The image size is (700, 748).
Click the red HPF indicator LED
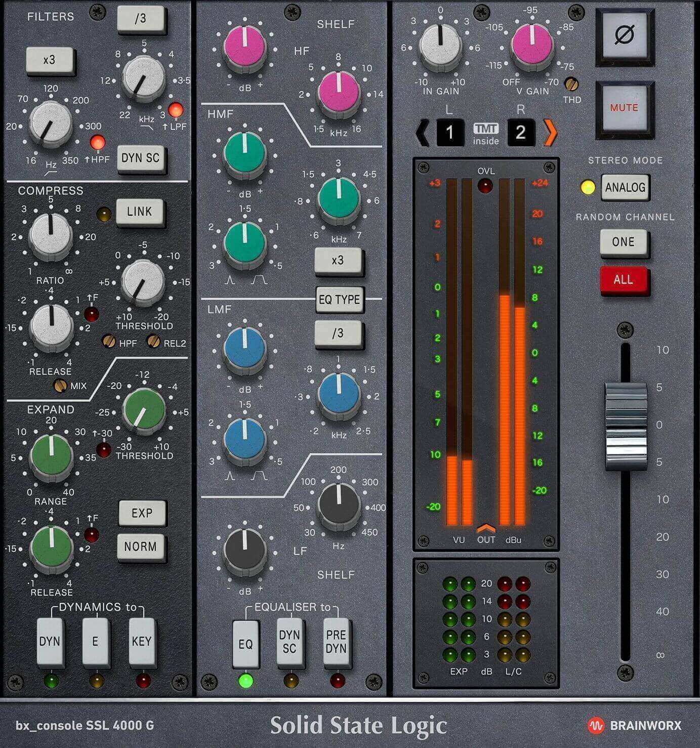tap(97, 142)
